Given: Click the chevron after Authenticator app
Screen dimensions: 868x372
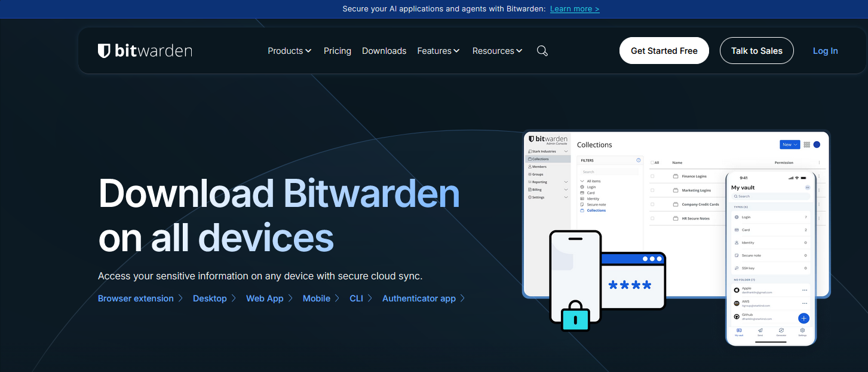Looking at the screenshot, I should click(462, 298).
